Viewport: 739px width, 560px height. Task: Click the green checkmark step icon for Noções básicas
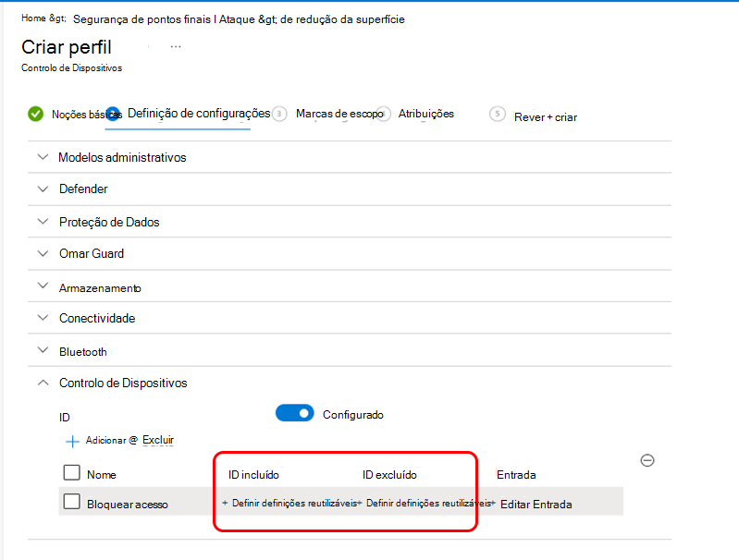35,114
